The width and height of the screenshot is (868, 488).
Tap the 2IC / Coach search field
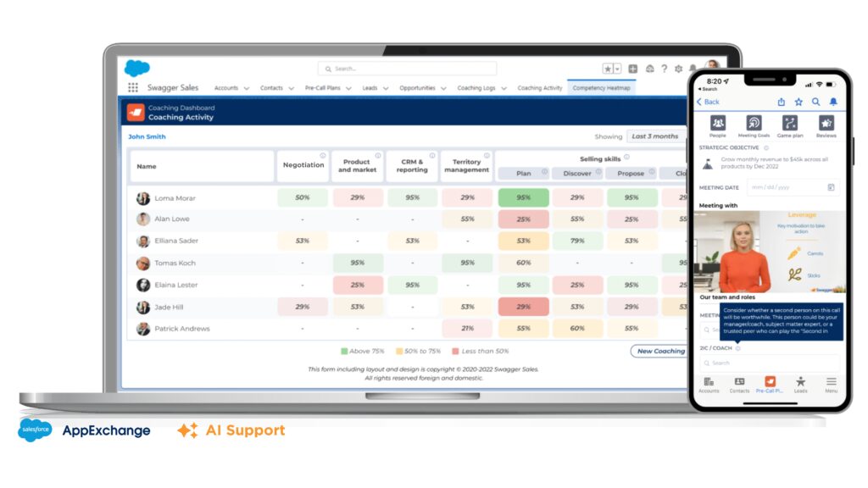[x=770, y=363]
